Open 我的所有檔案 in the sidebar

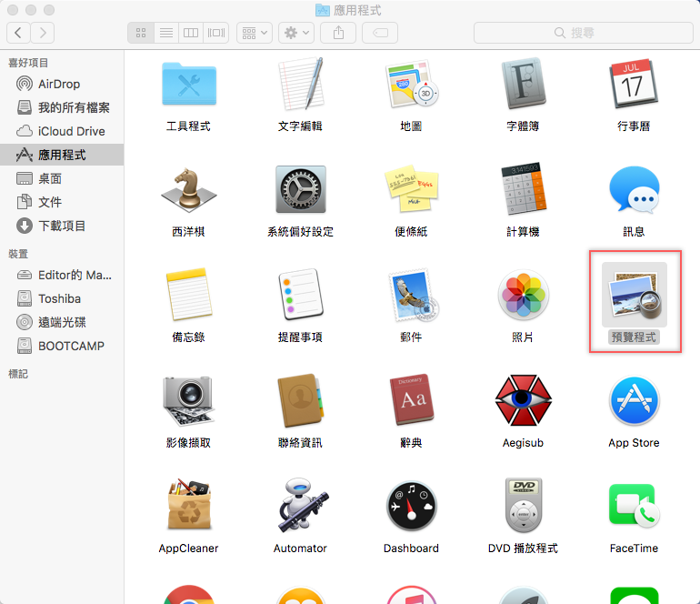tap(62, 107)
